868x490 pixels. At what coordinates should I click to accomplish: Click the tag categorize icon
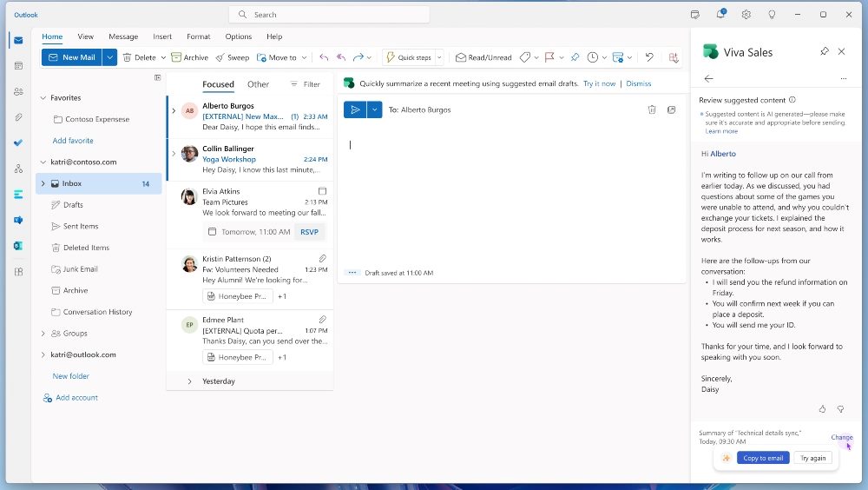click(x=525, y=57)
